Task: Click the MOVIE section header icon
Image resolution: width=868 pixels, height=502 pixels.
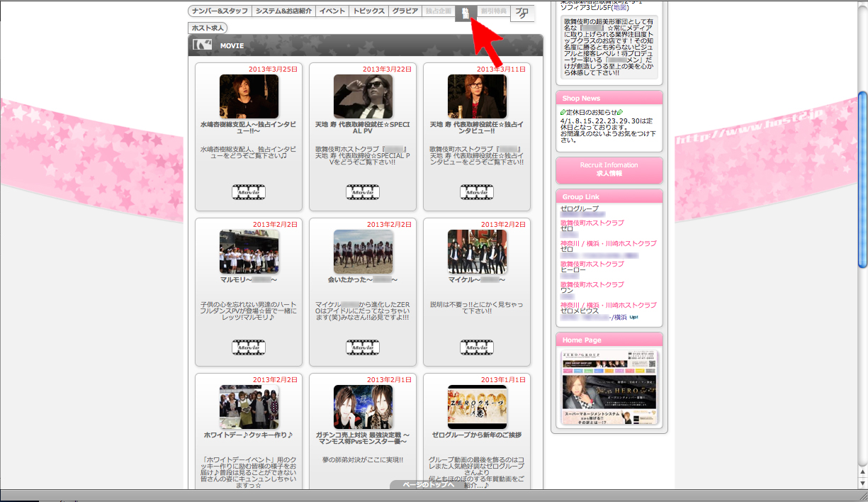Action: tap(203, 45)
